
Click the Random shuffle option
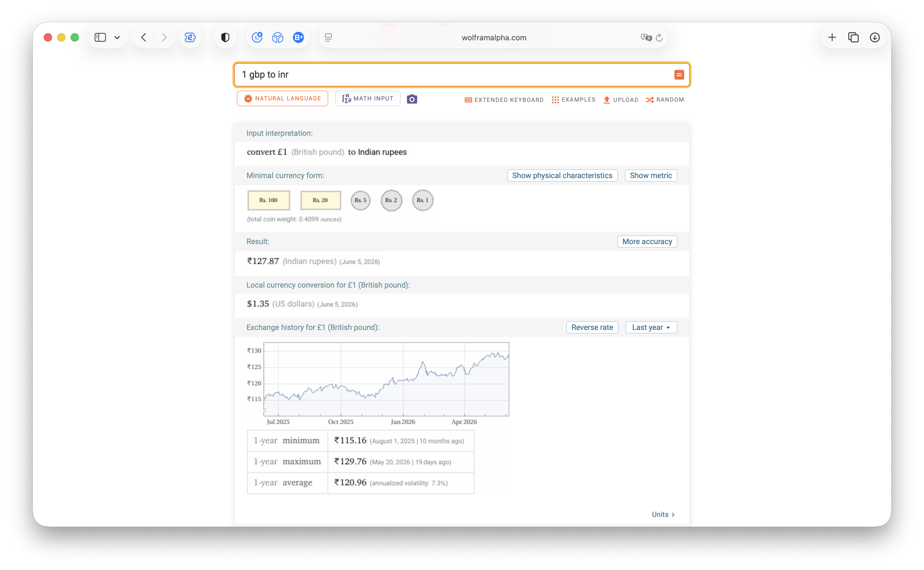665,100
